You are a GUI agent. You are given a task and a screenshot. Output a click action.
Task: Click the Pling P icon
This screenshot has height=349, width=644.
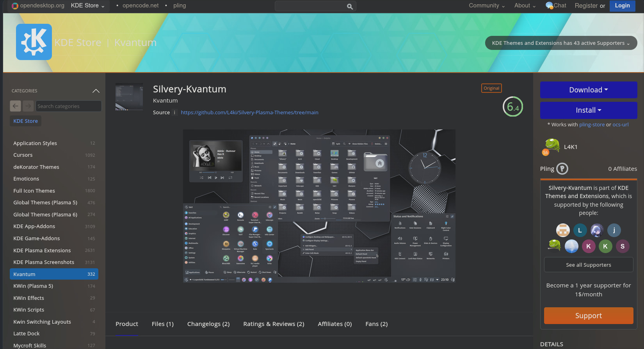point(562,169)
